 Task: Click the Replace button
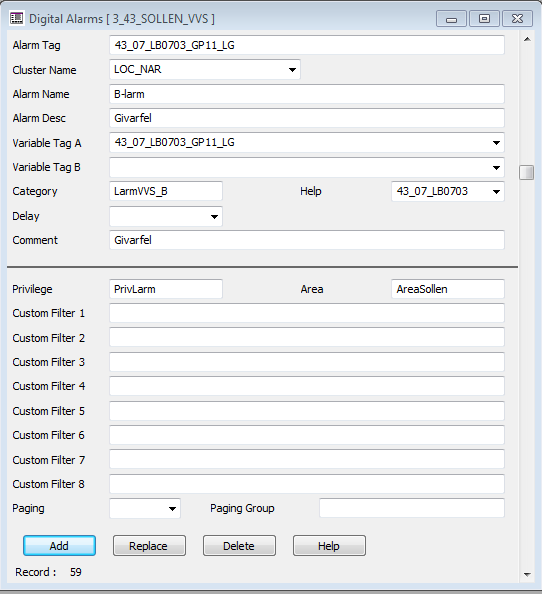point(149,546)
